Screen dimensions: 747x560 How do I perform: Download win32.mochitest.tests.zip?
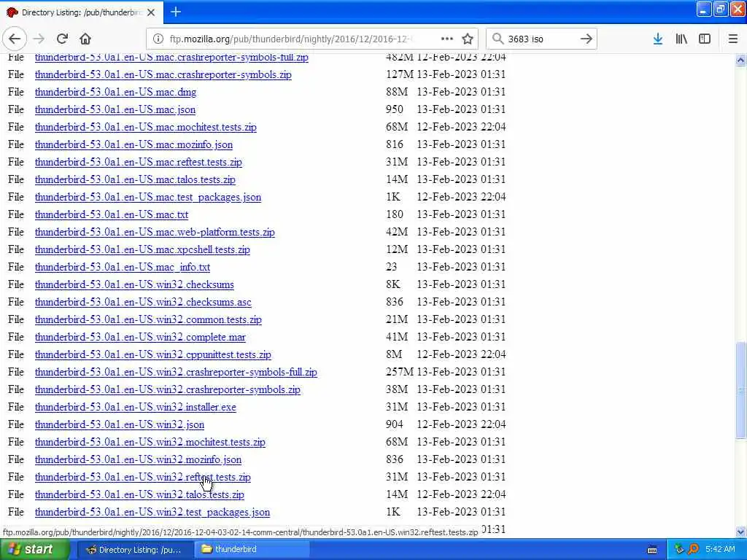click(150, 442)
